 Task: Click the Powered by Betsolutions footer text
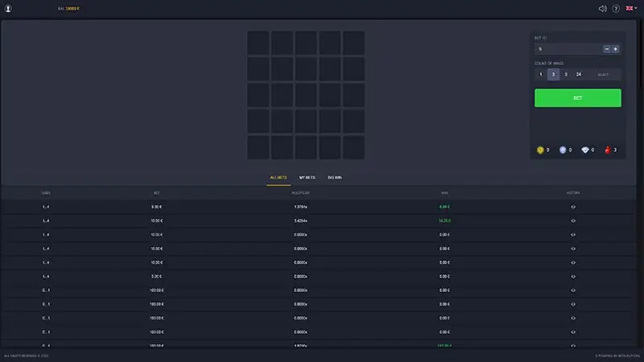[617, 356]
